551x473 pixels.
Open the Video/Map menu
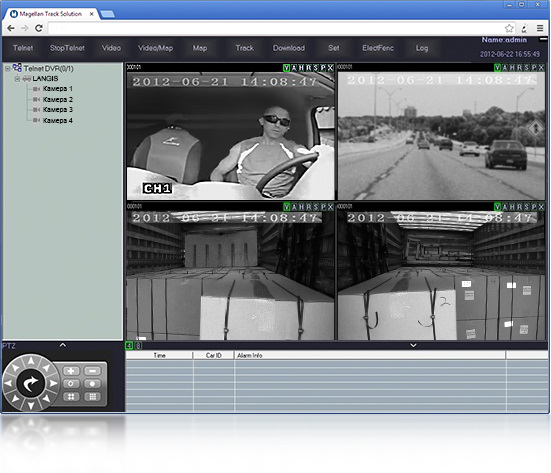pos(155,48)
